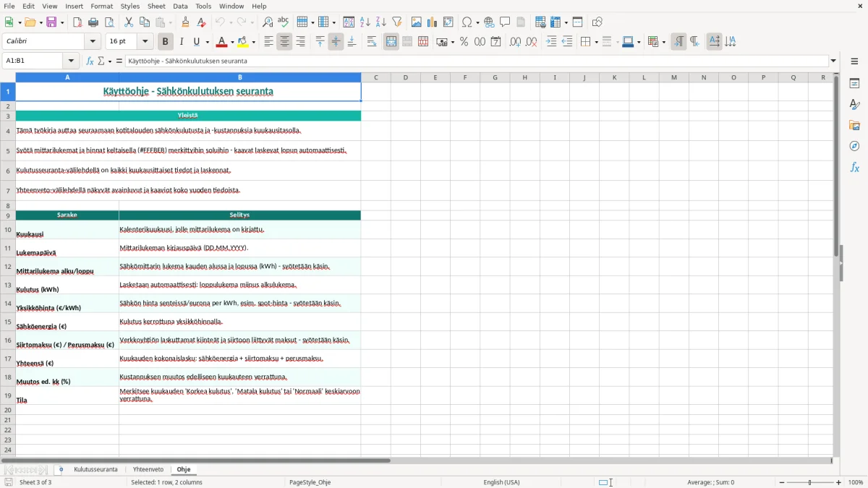Image resolution: width=868 pixels, height=488 pixels.
Task: Format as percent
Action: click(464, 42)
